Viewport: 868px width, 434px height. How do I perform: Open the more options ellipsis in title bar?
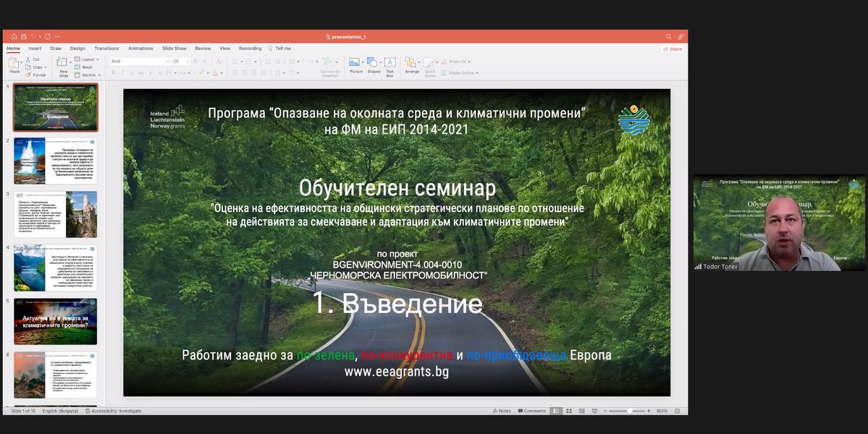point(58,36)
